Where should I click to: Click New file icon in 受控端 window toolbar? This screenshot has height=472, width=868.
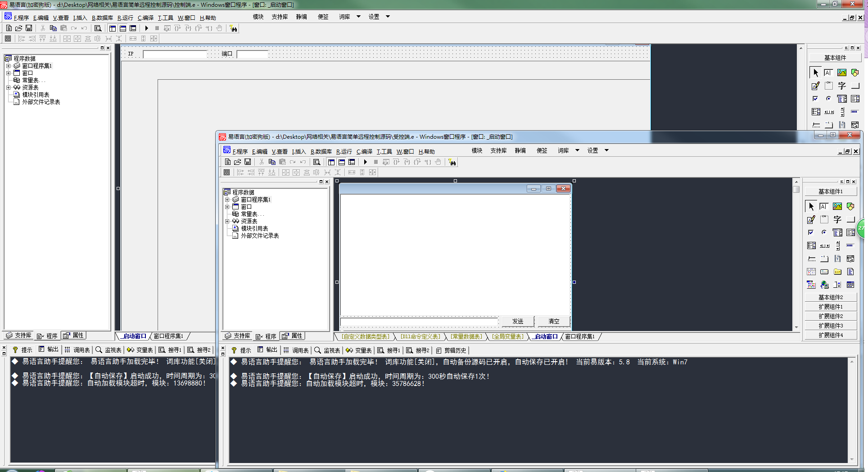tap(228, 162)
